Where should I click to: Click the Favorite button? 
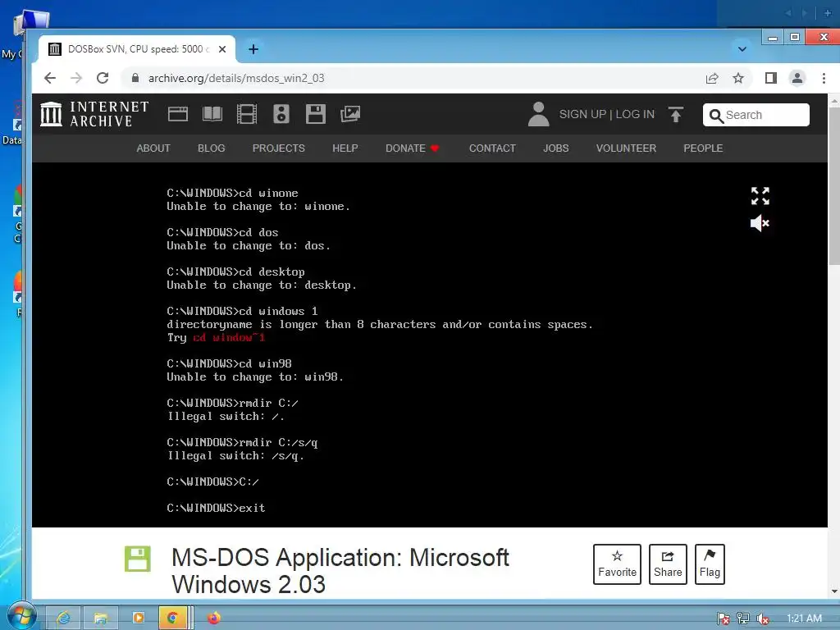click(617, 564)
